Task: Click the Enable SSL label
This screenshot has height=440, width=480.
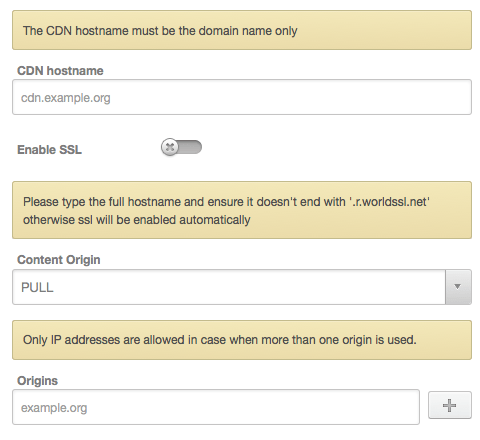Action: click(x=49, y=150)
